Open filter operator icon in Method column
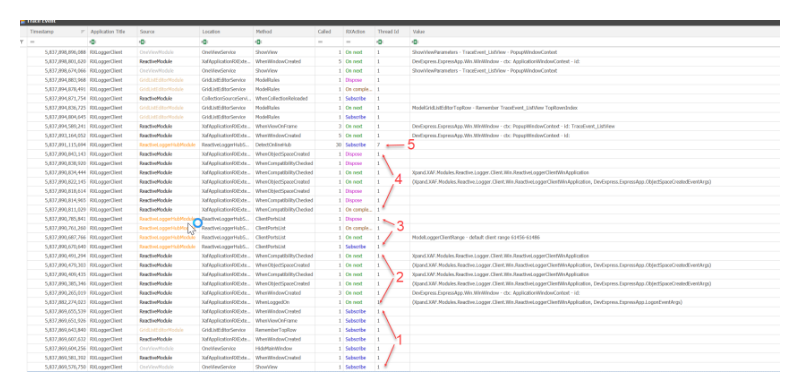 click(259, 42)
